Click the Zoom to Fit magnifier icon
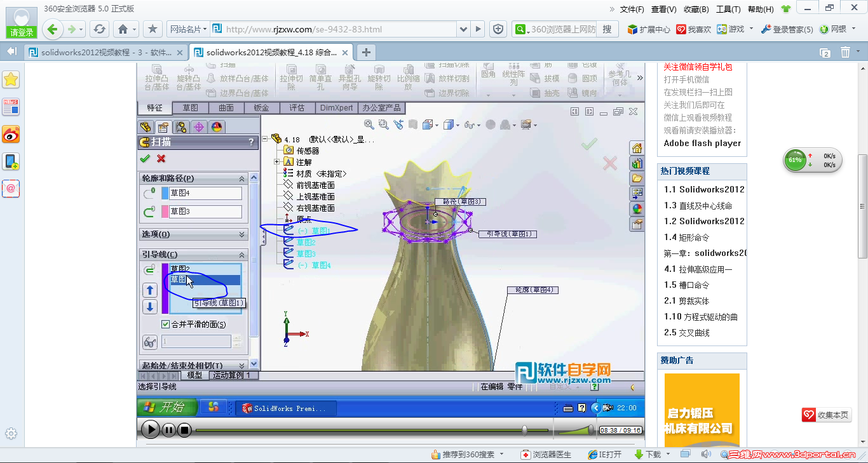The image size is (868, 463). pos(369,124)
